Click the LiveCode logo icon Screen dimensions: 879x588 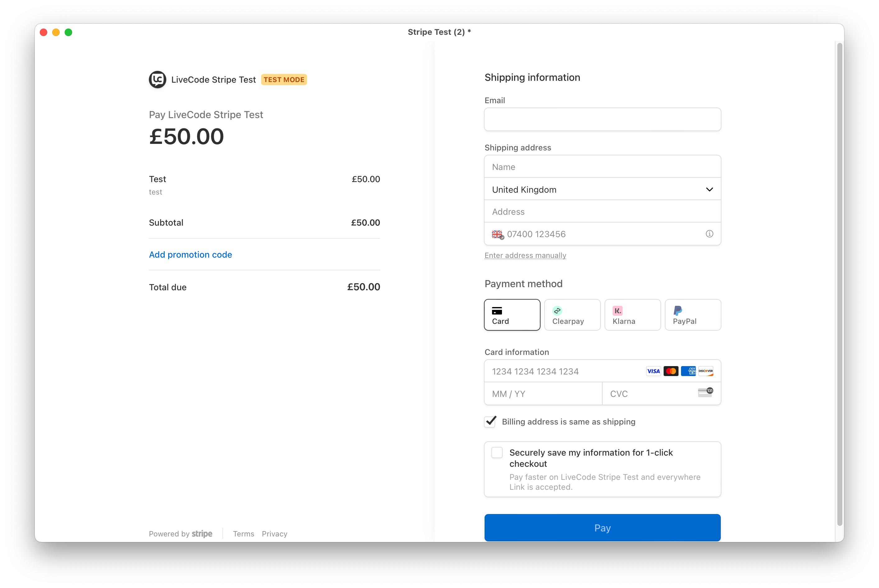click(158, 80)
